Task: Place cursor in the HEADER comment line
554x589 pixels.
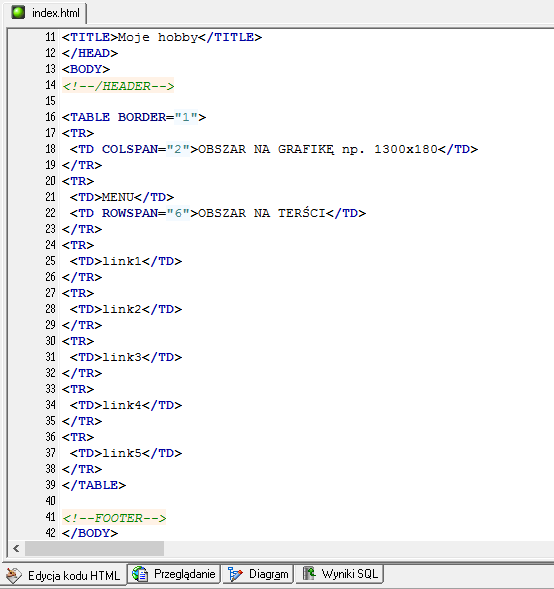Action: (118, 86)
